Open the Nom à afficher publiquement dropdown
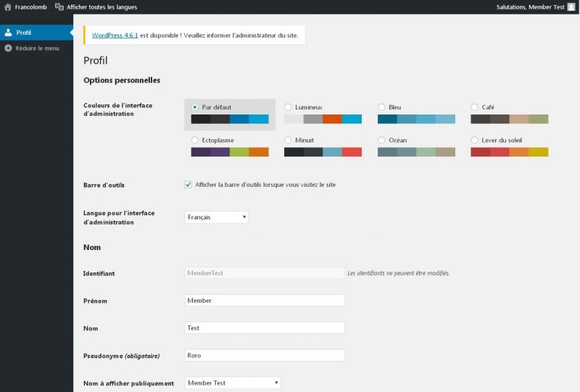 point(233,383)
